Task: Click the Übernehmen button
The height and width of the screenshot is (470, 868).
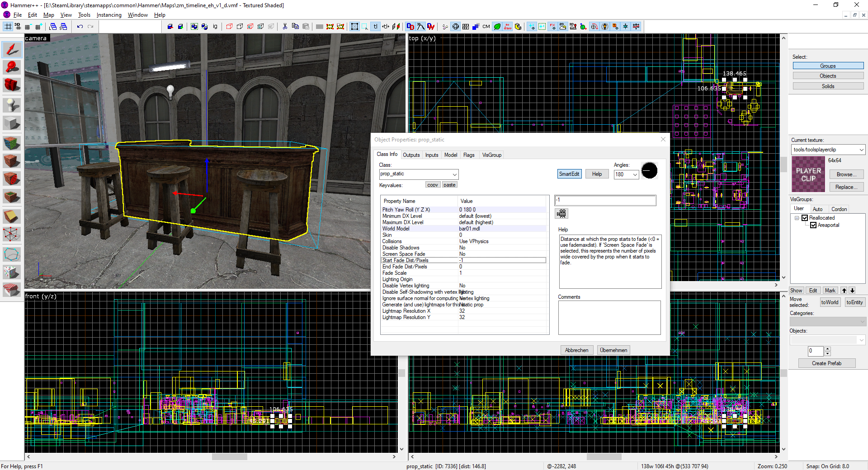Action: tap(613, 350)
